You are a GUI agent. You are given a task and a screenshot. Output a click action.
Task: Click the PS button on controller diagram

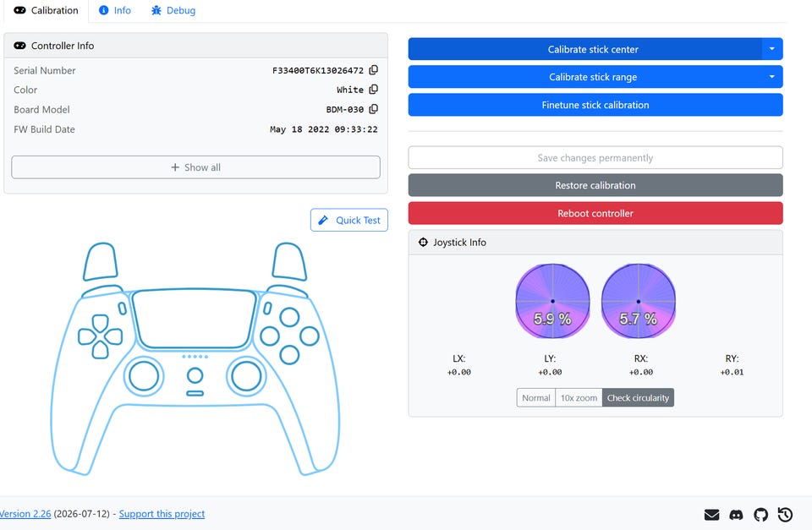click(195, 375)
